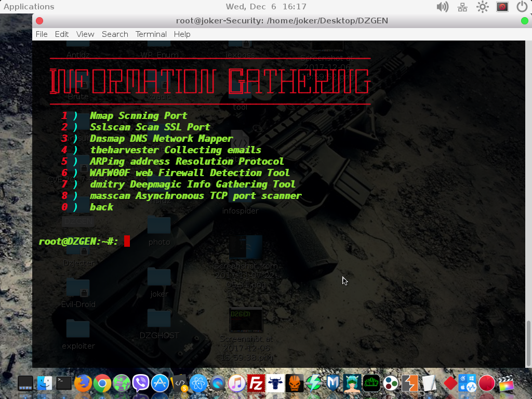
Task: Launch Final Cut clapperboard dock icon
Action: 506,383
